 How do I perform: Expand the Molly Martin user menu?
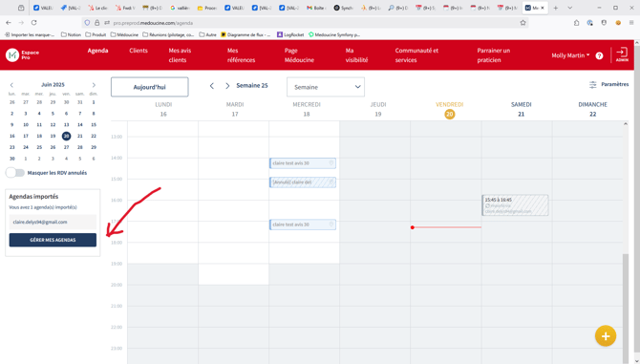(x=570, y=55)
